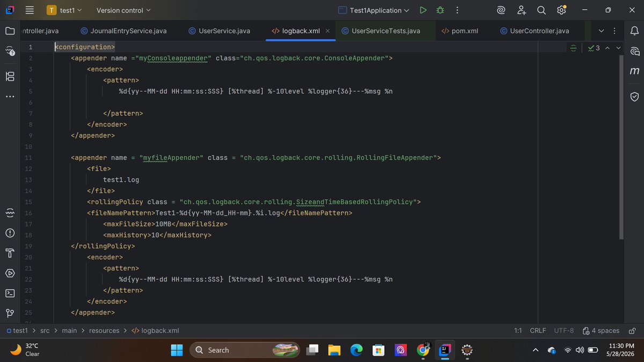This screenshot has width=644, height=362.
Task: Click the myfileAppender name attribute
Action: (171, 158)
